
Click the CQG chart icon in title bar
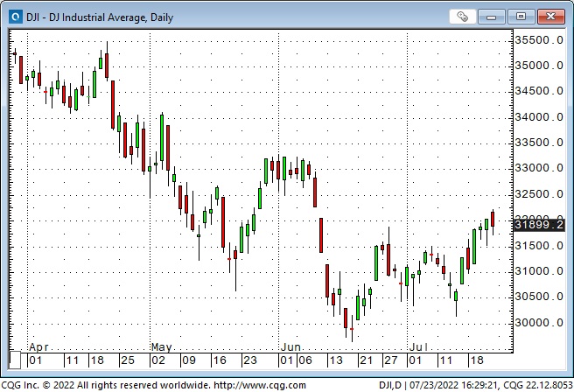coord(16,17)
